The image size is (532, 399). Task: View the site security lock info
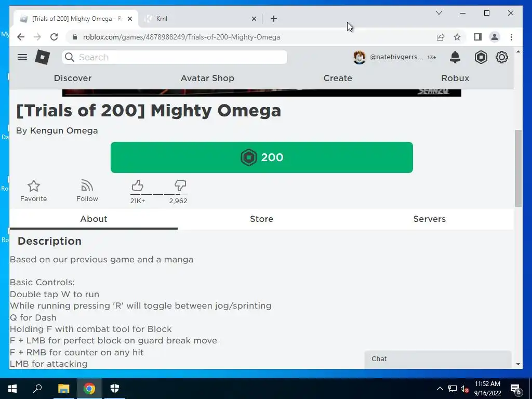point(75,37)
